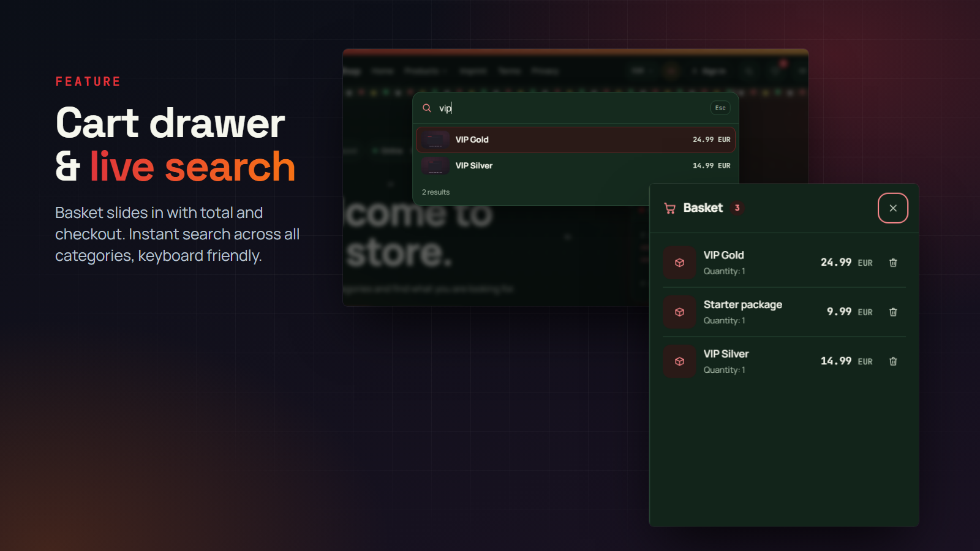Image resolution: width=980 pixels, height=551 pixels.
Task: Click the basket item count badge
Action: (x=737, y=208)
